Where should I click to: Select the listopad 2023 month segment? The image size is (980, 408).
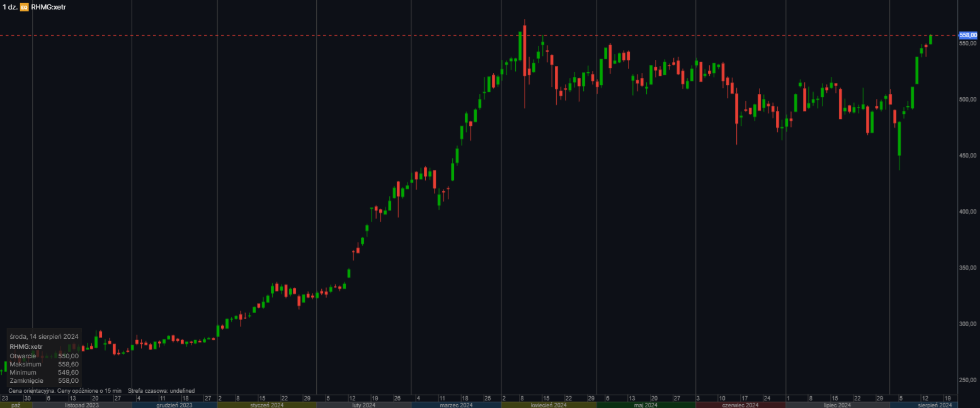click(82, 405)
